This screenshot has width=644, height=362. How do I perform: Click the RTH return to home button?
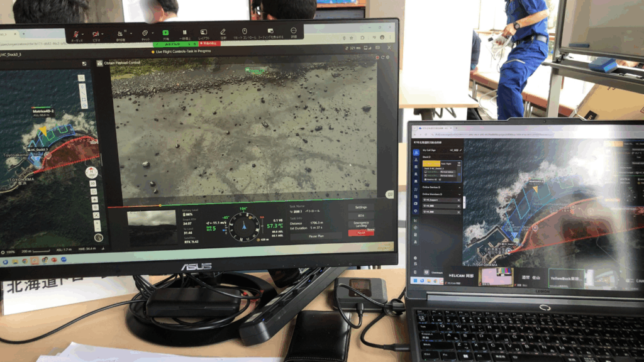coord(361,216)
